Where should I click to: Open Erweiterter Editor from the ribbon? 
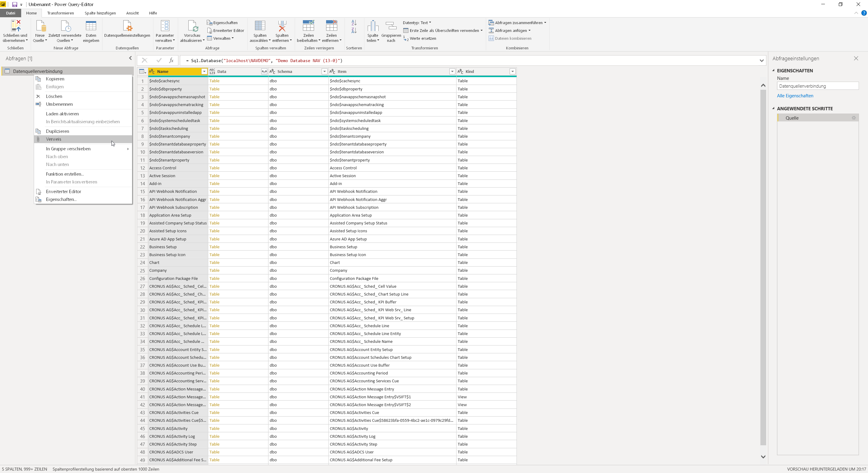tap(225, 30)
